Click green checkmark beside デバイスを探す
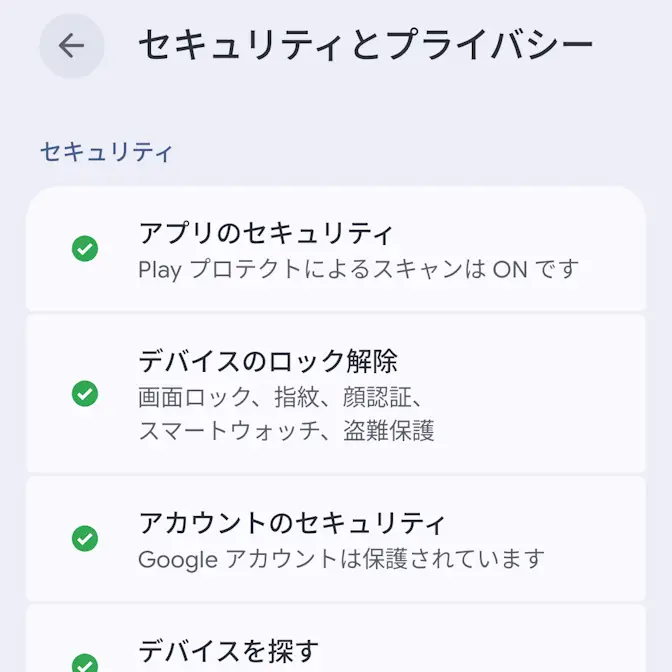672x672 pixels. [85, 662]
